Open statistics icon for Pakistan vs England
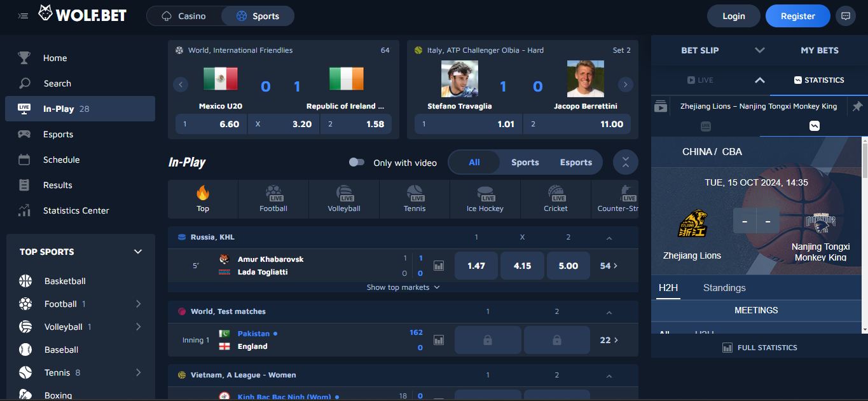Image resolution: width=868 pixels, height=401 pixels. 439,340
